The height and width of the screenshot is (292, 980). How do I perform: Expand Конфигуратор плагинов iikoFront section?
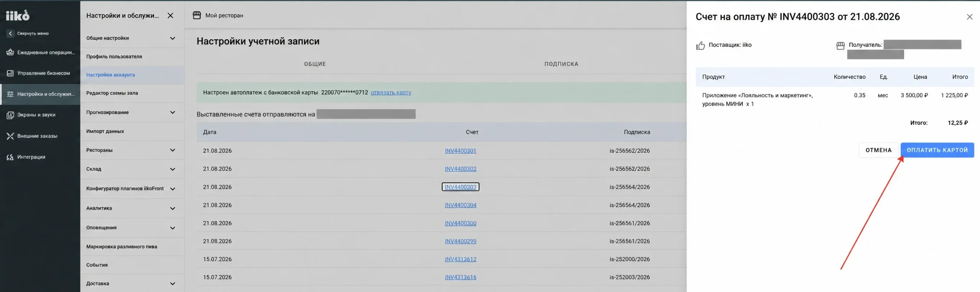coord(173,189)
